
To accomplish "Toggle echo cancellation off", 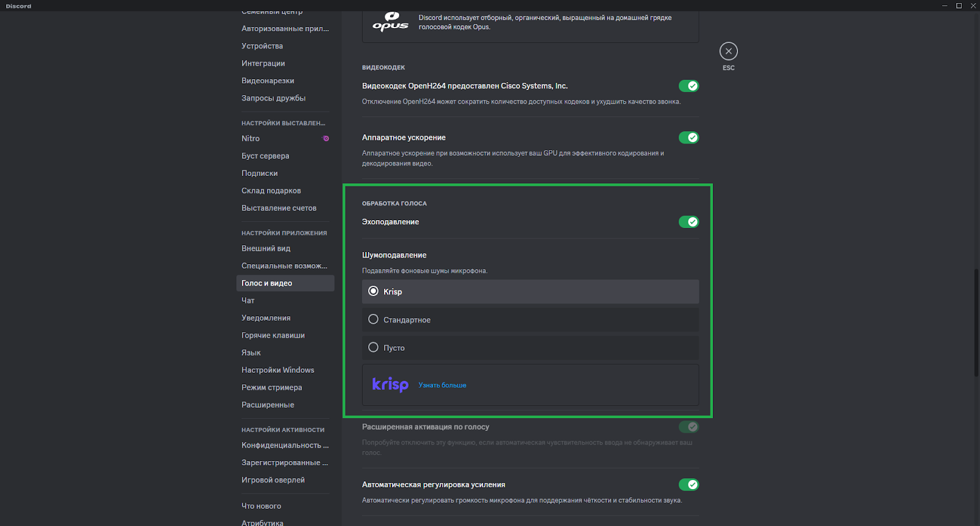I will [688, 222].
